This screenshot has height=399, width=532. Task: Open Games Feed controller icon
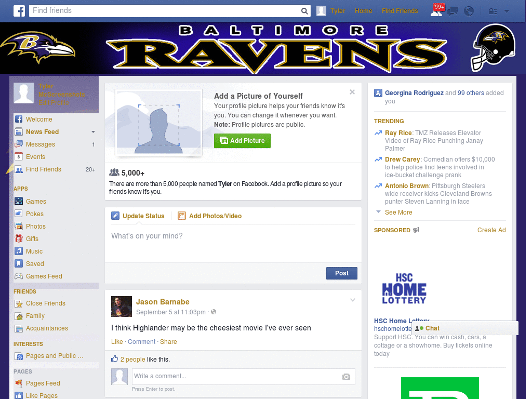(19, 276)
